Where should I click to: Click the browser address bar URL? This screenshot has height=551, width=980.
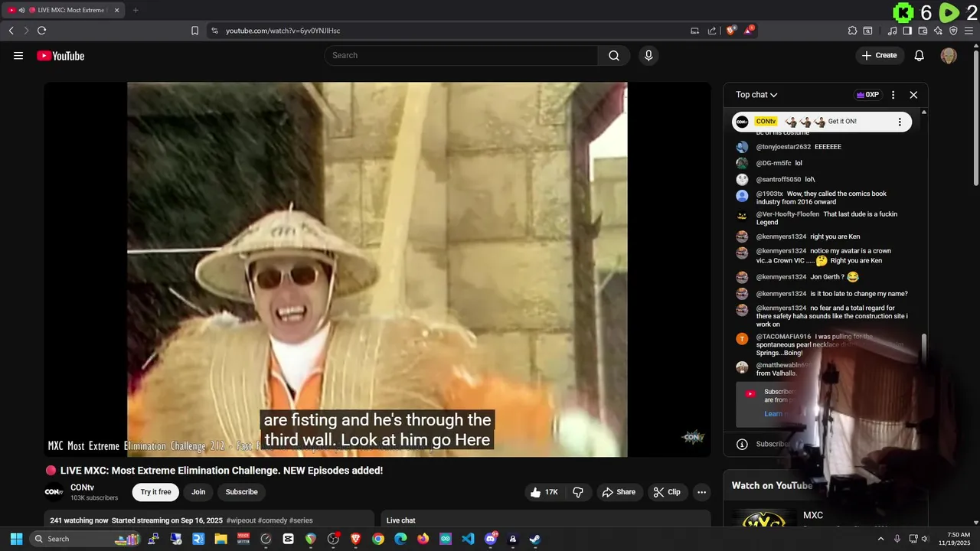[x=283, y=31]
